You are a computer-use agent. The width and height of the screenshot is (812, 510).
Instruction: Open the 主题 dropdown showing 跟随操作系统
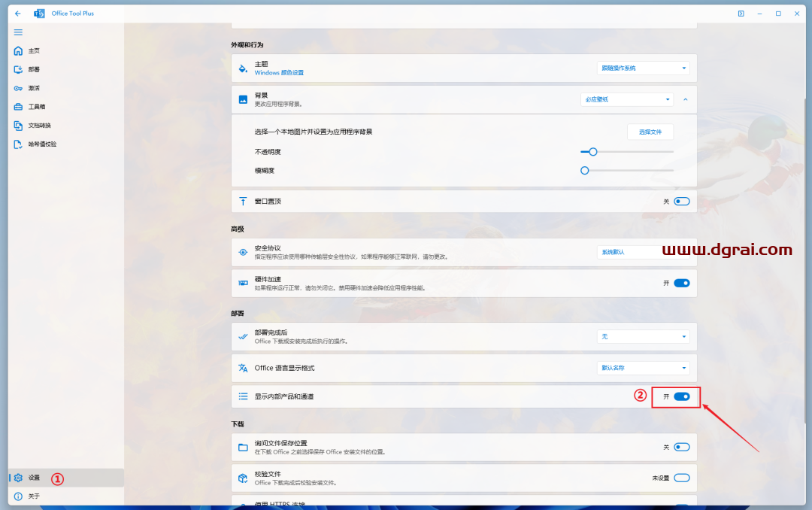click(x=644, y=68)
